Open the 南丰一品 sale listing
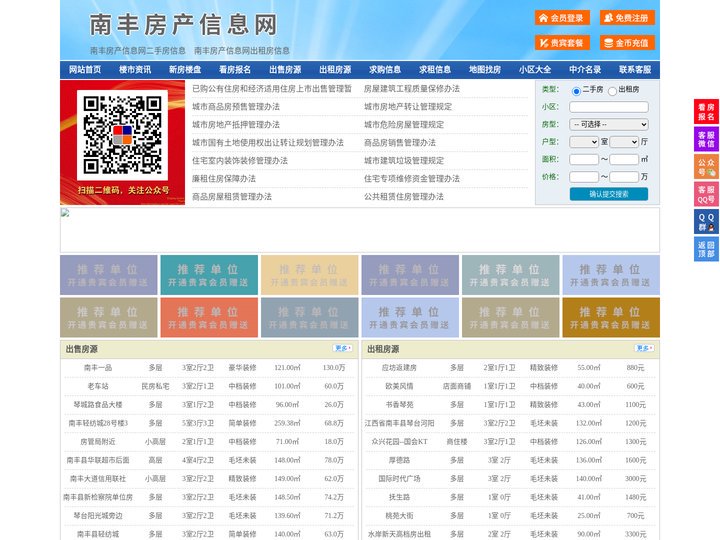Image resolution: width=720 pixels, height=540 pixels. click(x=98, y=368)
